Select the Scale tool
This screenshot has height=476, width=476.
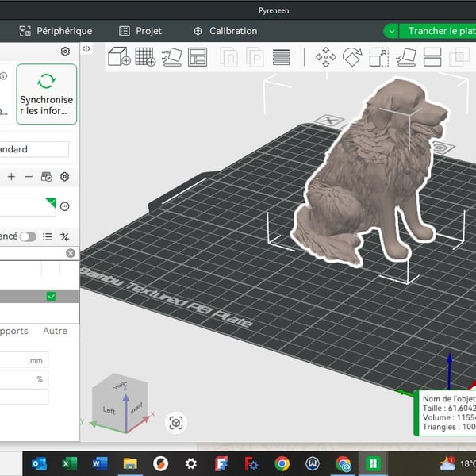pos(379,57)
